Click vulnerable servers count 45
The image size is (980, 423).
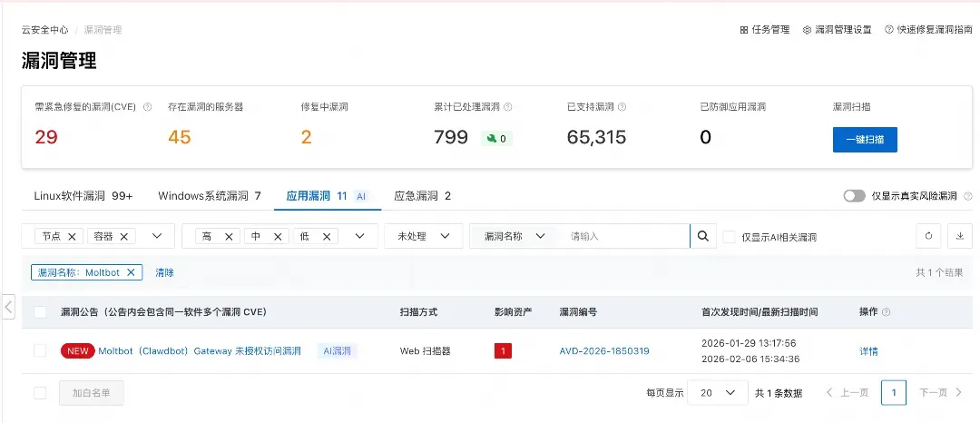(x=180, y=137)
